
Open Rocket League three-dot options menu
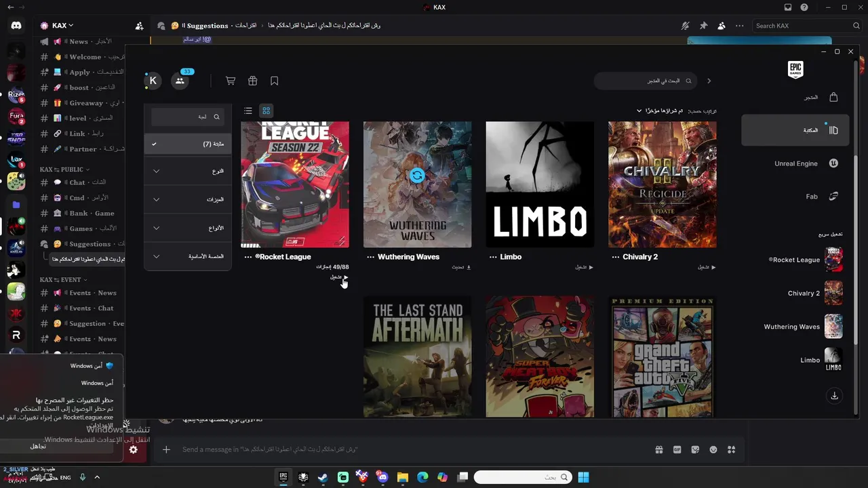point(248,257)
